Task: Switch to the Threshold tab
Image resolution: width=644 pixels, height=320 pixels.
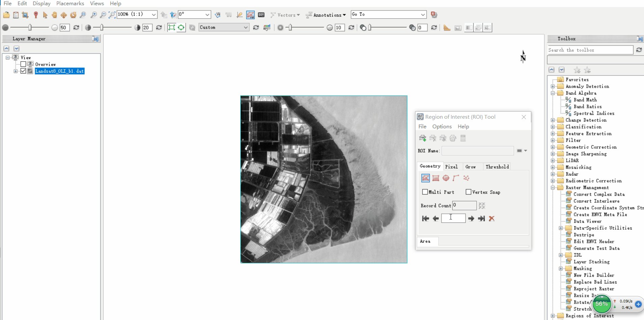Action: point(497,167)
